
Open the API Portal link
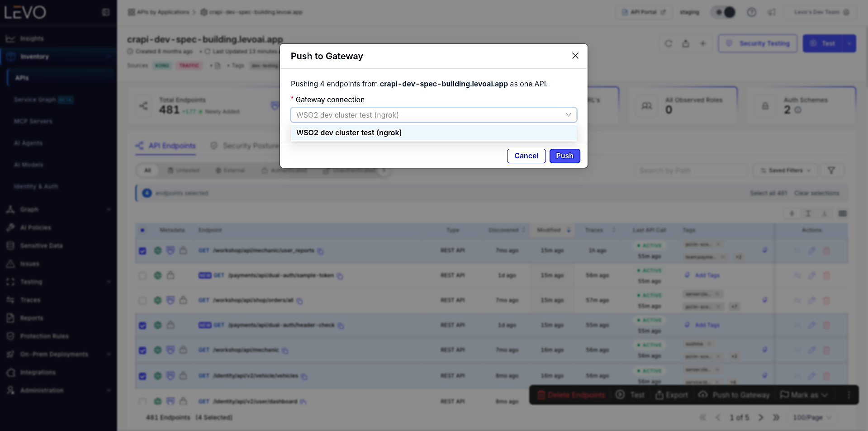click(x=643, y=12)
